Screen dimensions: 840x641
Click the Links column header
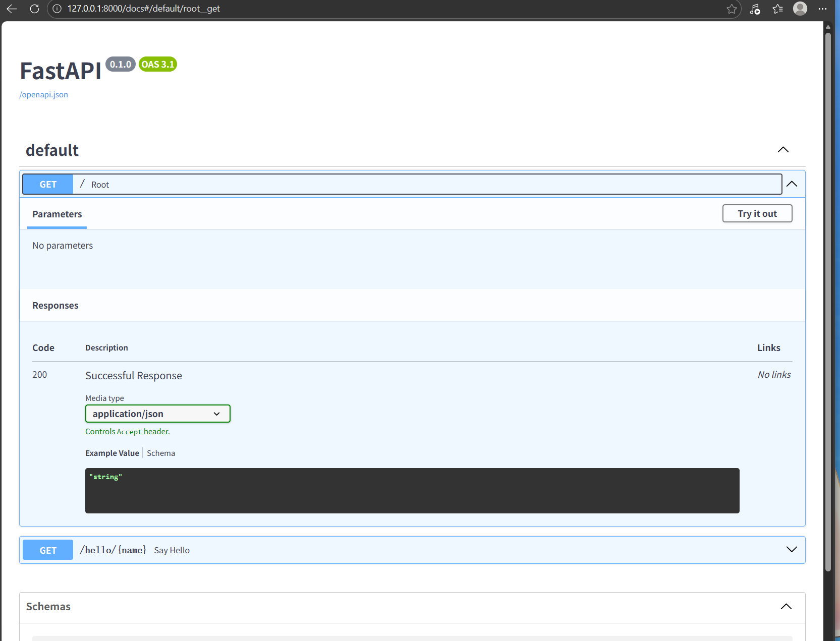769,348
